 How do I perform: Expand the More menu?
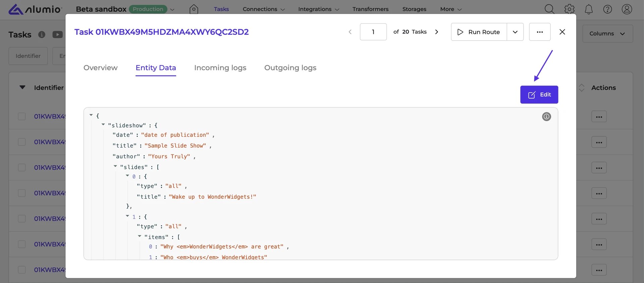(451, 9)
